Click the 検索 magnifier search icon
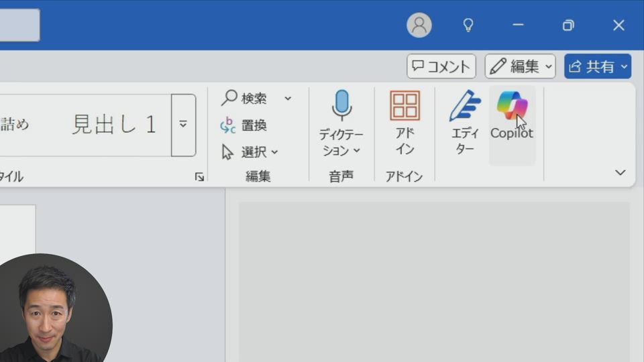Image resolution: width=644 pixels, height=362 pixels. (230, 99)
